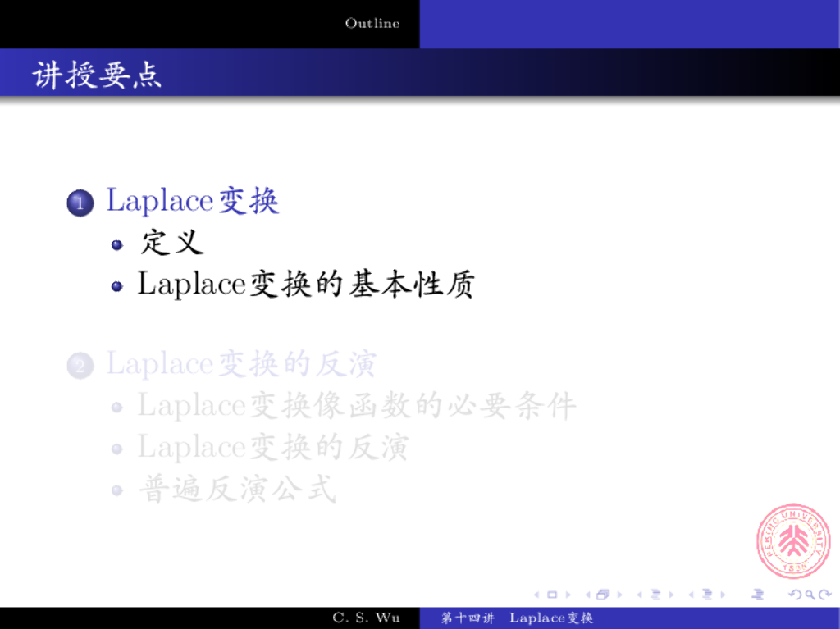
Task: Click the go forward (redo arrow) icon
Action: point(823,595)
